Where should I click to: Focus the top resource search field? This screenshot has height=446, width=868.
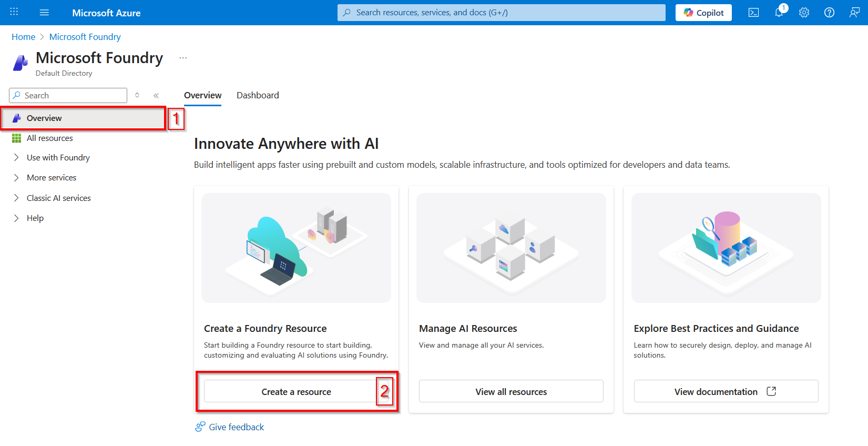pyautogui.click(x=501, y=13)
